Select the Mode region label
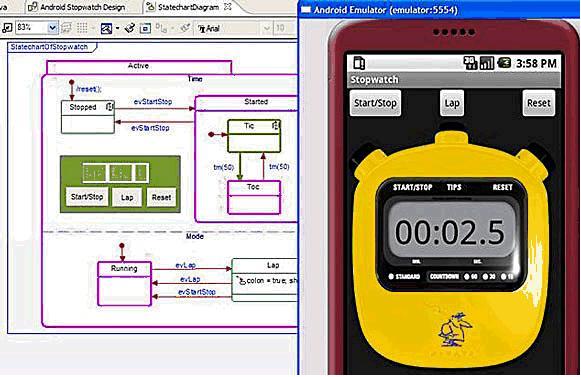Viewport: 581px width, 377px height. 195,236
